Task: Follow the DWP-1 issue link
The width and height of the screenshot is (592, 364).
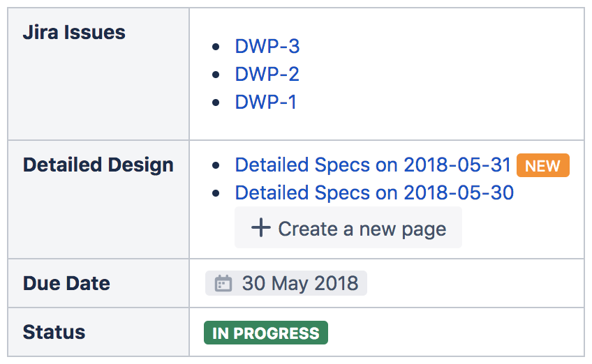Action: (265, 102)
